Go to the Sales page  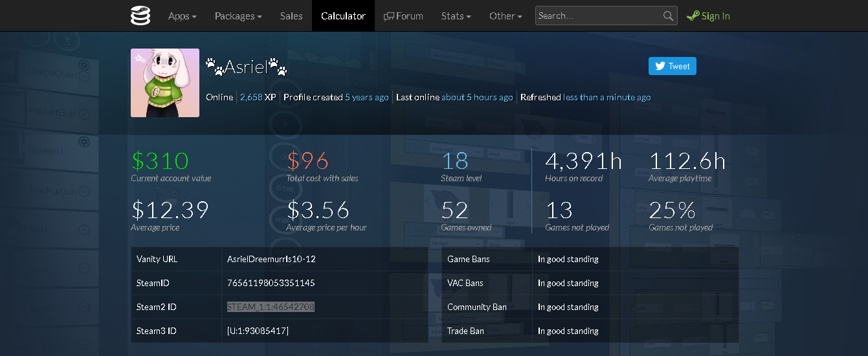pos(291,16)
